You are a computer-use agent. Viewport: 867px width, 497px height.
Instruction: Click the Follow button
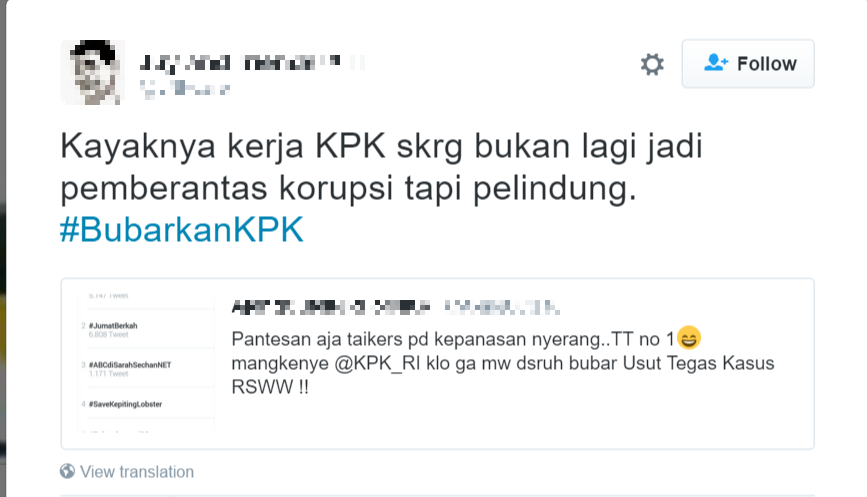748,64
